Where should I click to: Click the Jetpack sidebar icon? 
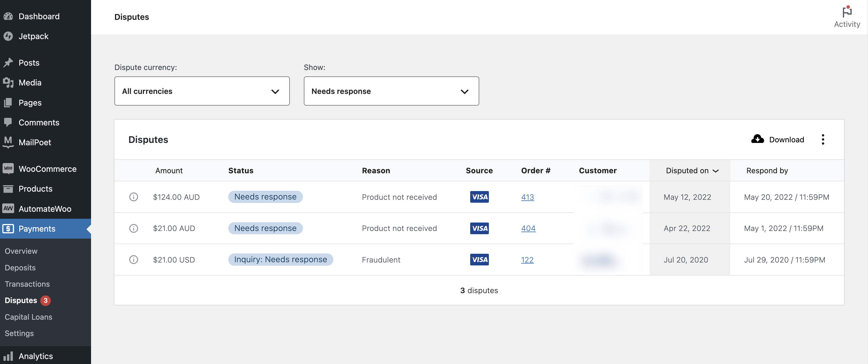8,36
